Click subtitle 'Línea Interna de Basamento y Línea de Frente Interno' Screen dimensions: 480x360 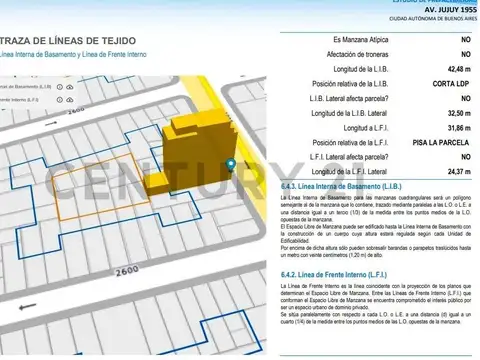coord(73,54)
